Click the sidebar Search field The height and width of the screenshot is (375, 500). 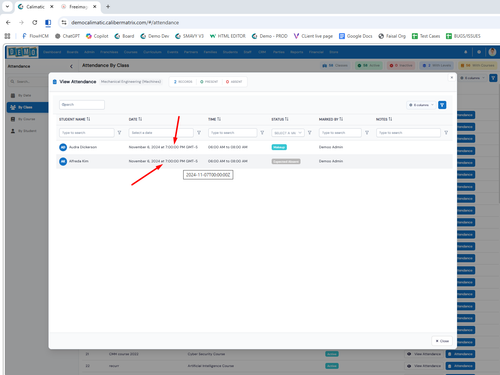coord(28,81)
